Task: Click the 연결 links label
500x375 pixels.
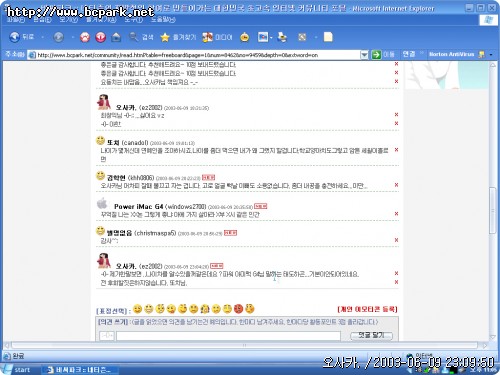Action: (x=409, y=54)
